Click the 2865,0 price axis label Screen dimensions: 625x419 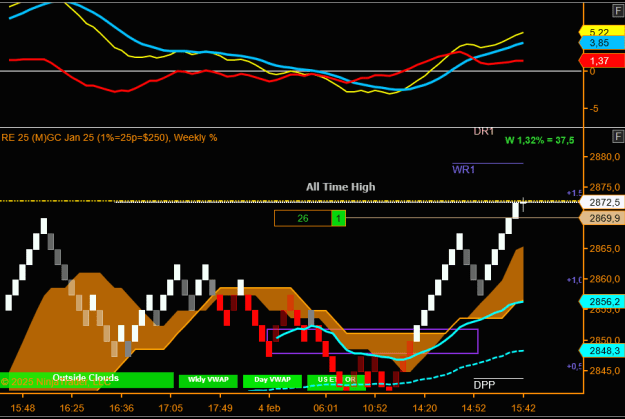pyautogui.click(x=605, y=249)
